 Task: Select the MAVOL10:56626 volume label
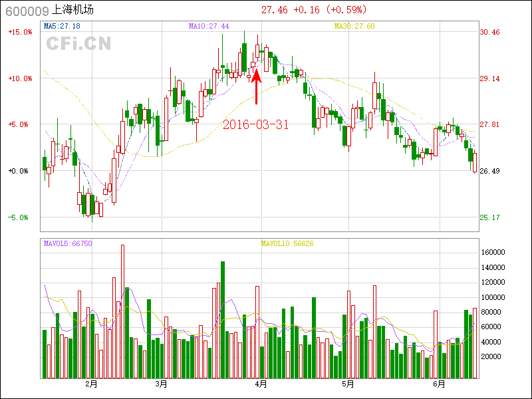coord(287,244)
